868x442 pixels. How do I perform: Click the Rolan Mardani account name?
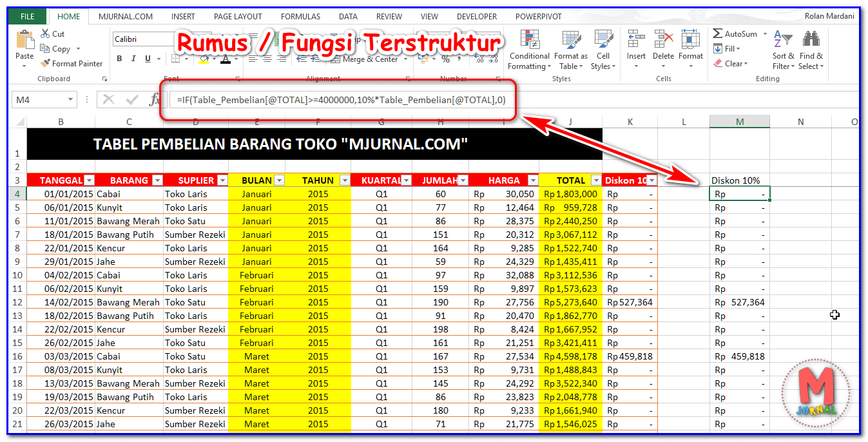pos(831,17)
